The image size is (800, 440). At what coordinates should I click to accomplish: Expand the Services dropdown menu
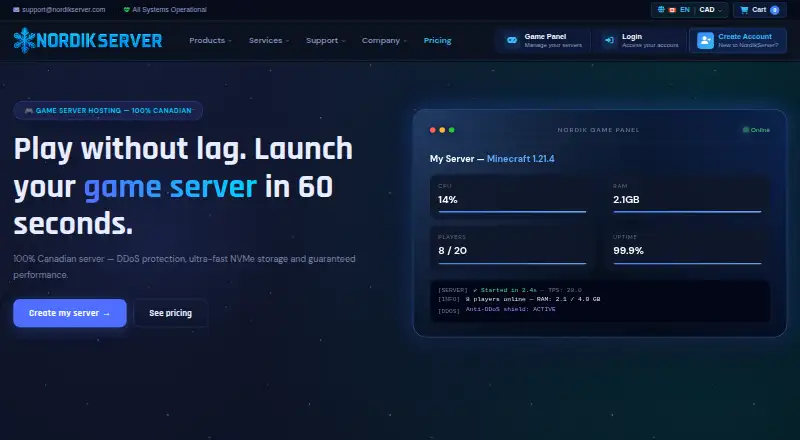[269, 40]
